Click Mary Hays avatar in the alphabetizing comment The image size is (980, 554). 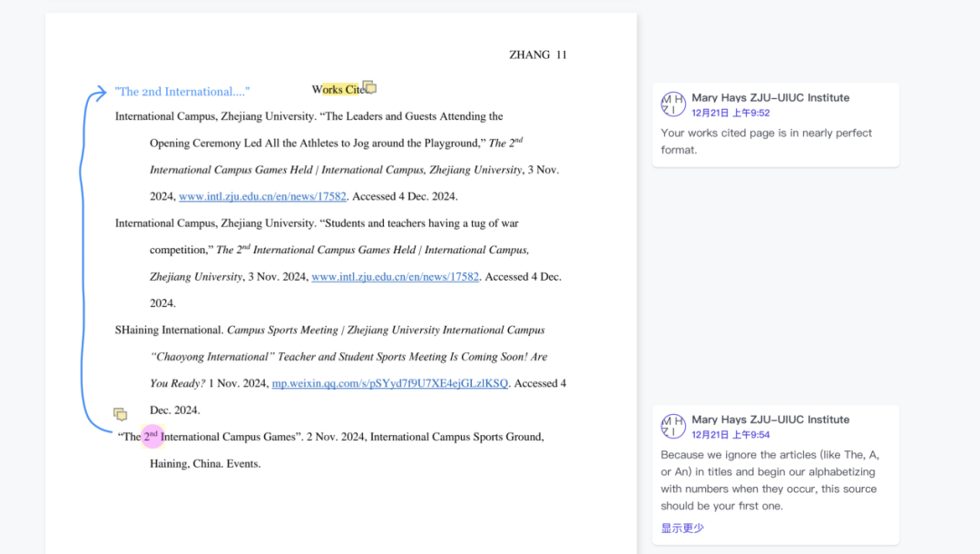[x=673, y=426]
